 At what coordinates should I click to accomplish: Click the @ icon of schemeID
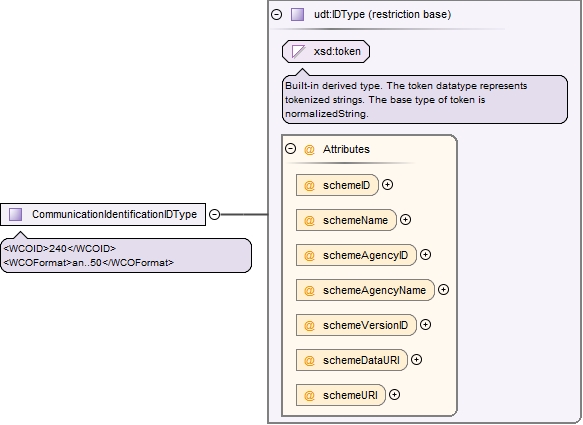(309, 185)
